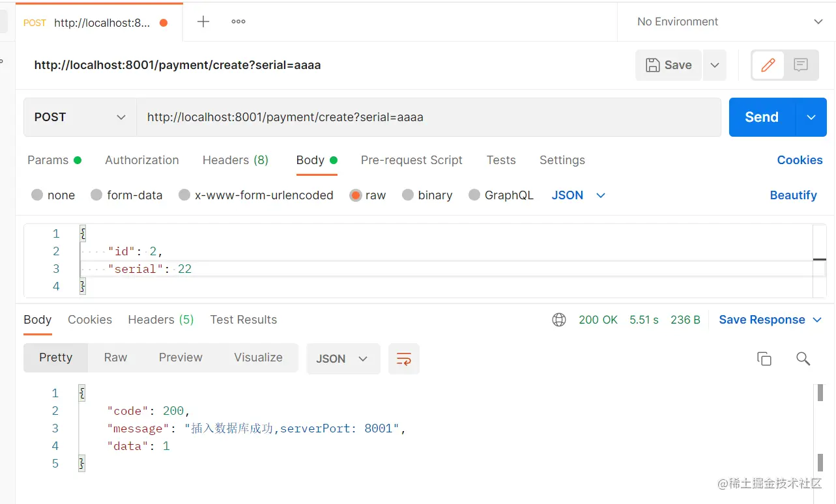Expand the Save Response dropdown
Viewport: 836px width, 504px height.
click(818, 320)
